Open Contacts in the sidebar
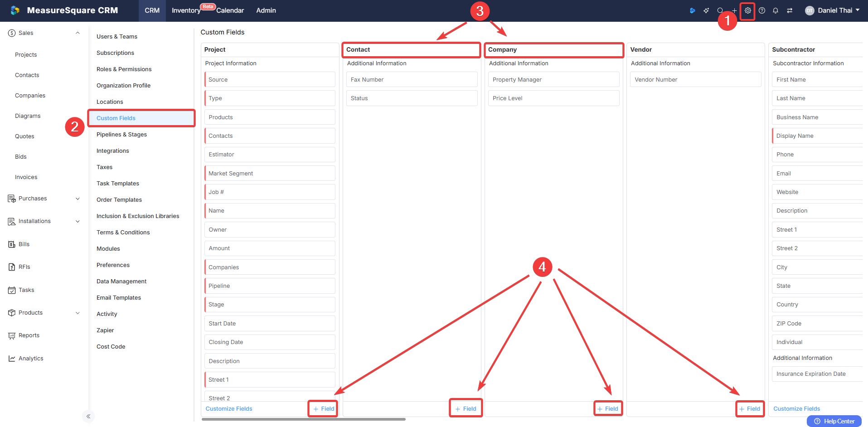This screenshot has height=427, width=868. point(27,75)
